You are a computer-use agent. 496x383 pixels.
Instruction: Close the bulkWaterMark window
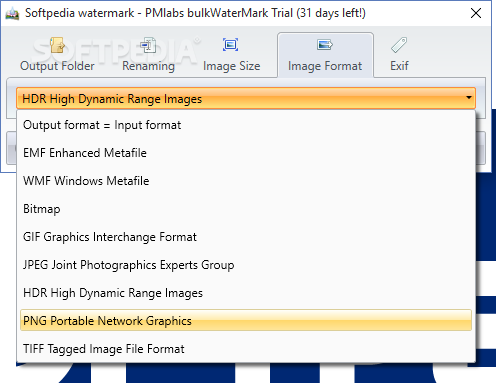click(x=476, y=13)
